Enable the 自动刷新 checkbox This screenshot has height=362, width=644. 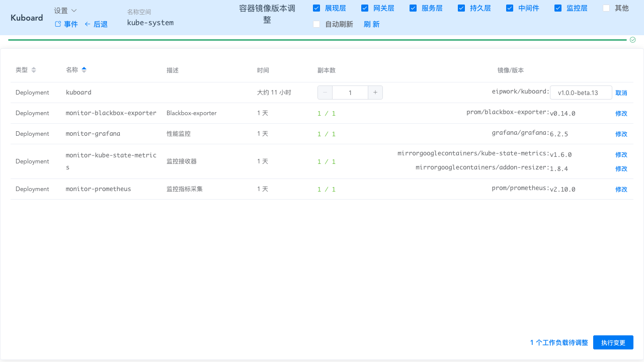click(316, 24)
